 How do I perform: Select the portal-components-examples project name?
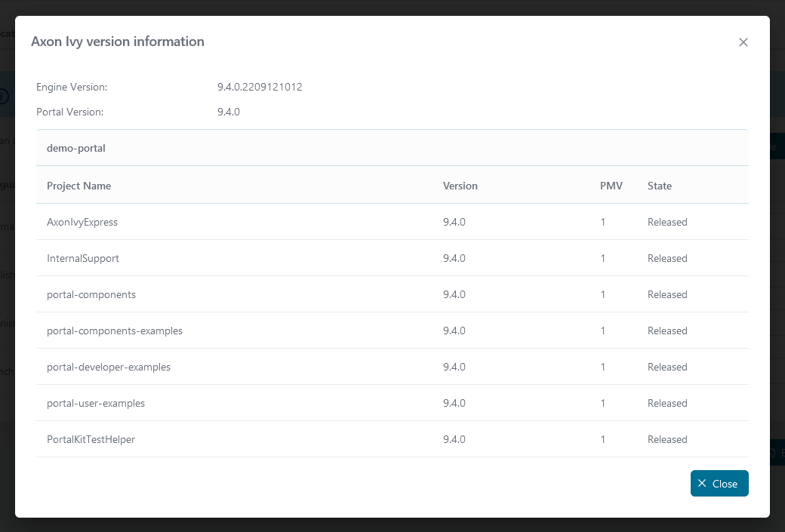(x=115, y=331)
